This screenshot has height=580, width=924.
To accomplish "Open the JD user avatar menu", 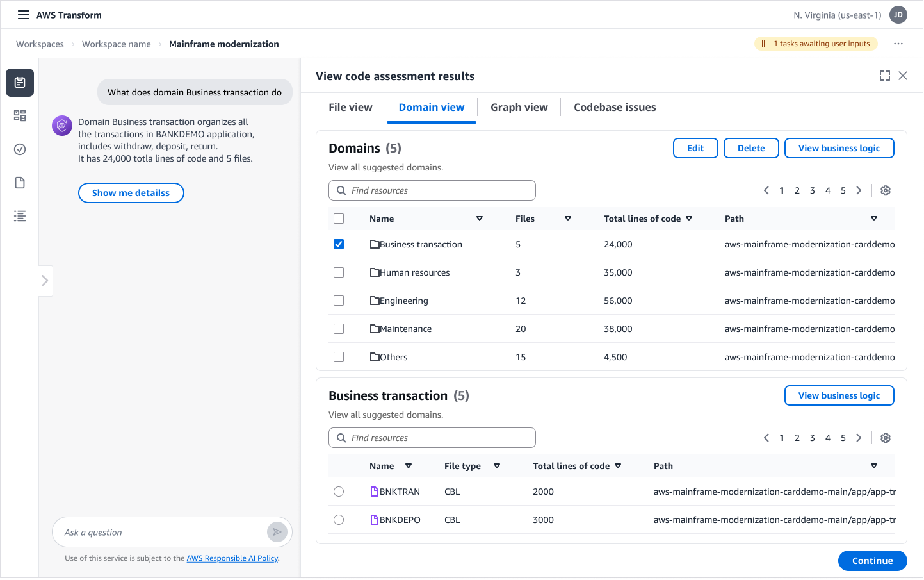I will click(x=898, y=15).
